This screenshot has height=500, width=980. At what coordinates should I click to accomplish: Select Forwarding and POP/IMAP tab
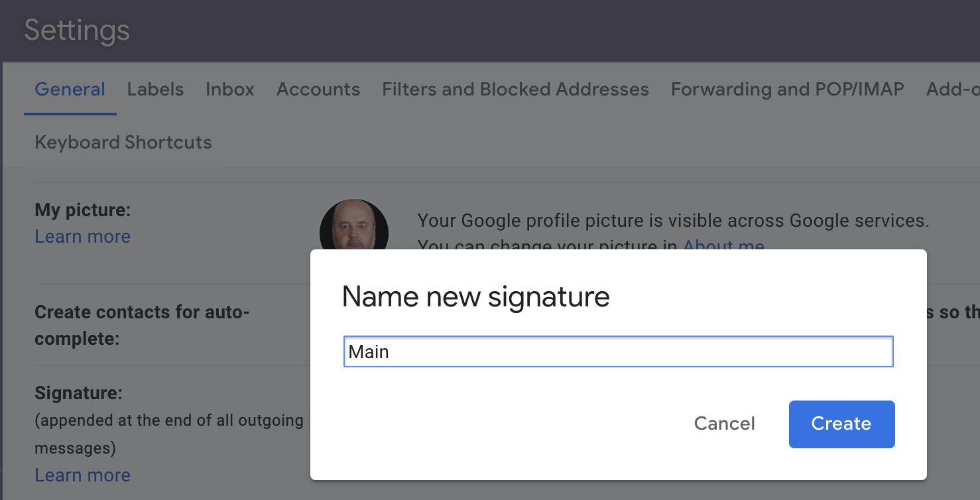click(x=787, y=90)
